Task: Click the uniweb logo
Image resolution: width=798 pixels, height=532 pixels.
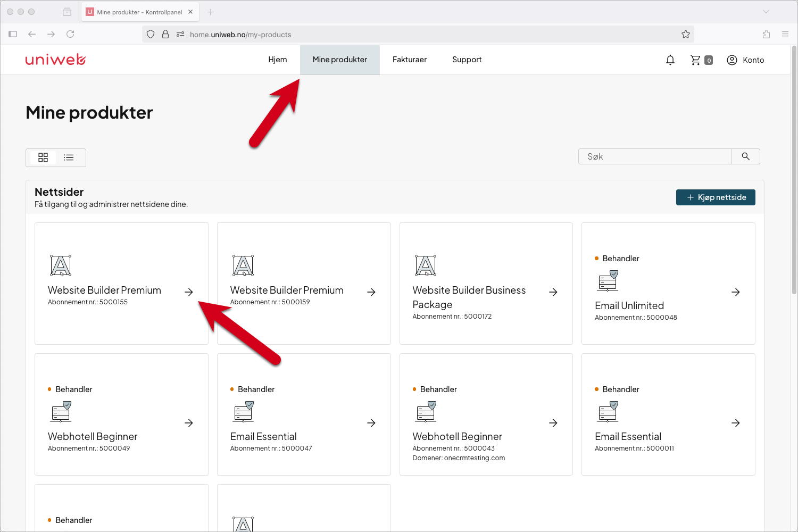Action: [55, 60]
